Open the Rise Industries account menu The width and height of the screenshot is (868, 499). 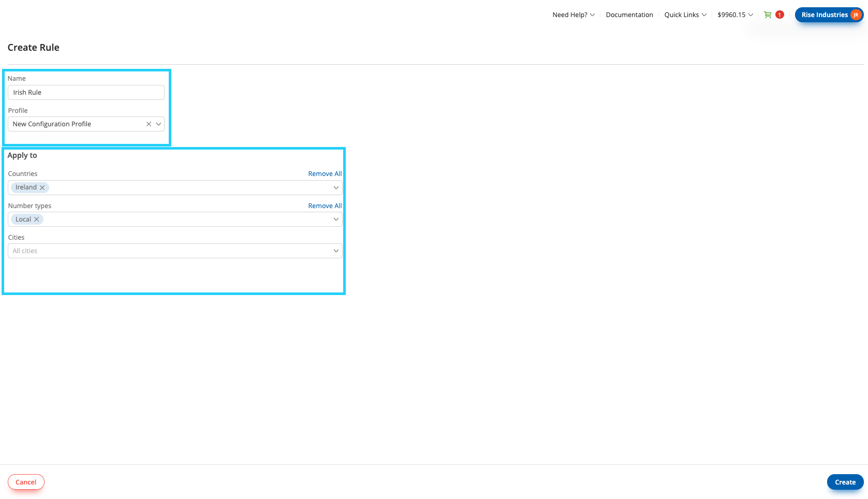[829, 15]
